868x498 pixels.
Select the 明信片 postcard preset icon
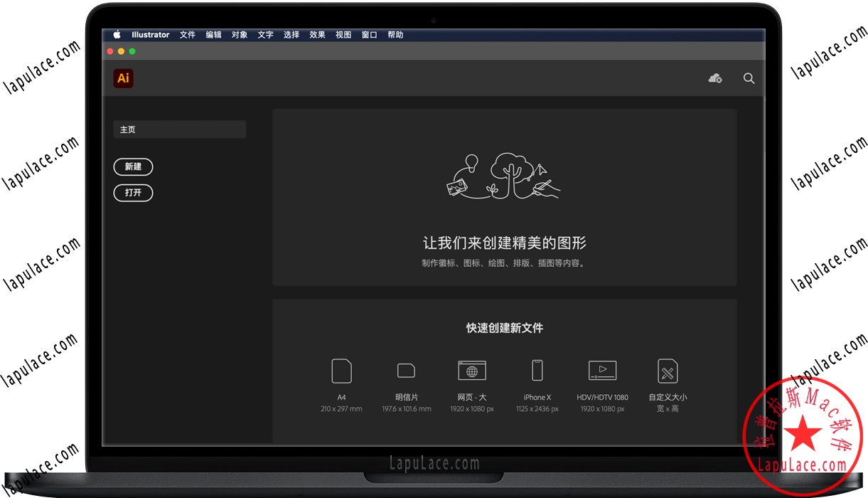tap(406, 371)
